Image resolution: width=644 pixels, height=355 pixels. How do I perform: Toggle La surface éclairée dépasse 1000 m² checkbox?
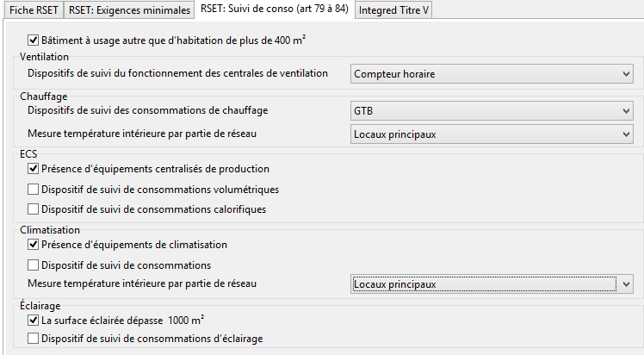(x=34, y=320)
